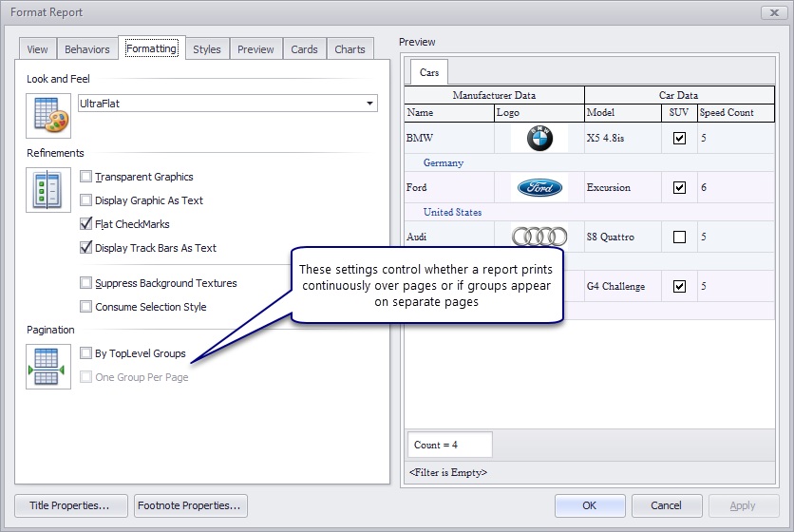Click the Audi rings logo
This screenshot has width=794, height=532.
(539, 237)
